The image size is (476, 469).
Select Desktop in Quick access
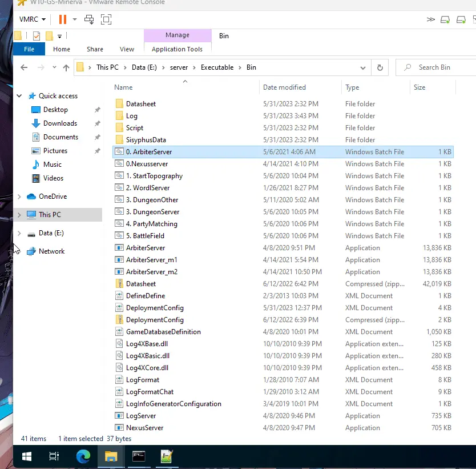(55, 110)
